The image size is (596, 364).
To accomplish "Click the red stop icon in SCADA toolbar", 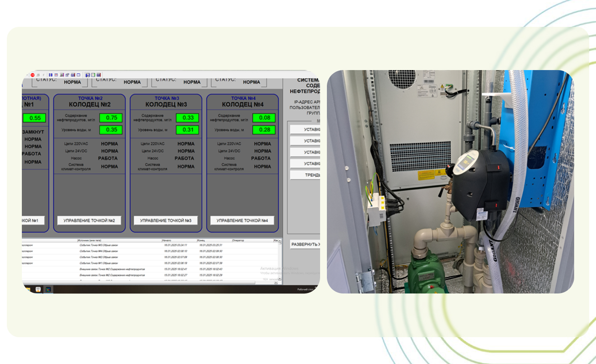I will point(33,75).
